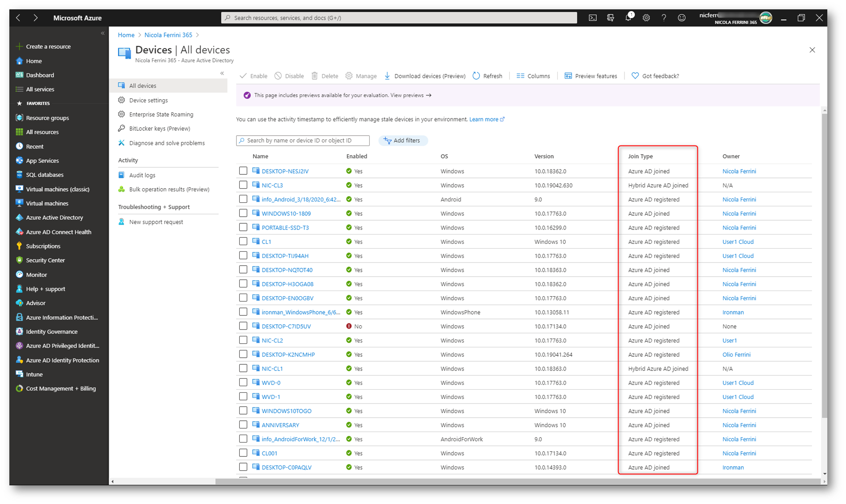The image size is (846, 504).
Task: Check the box for DESKTOP-NESJ2IV
Action: point(243,171)
